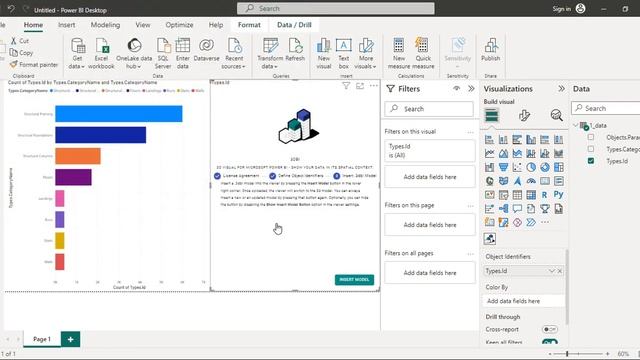640x360 pixels.
Task: Click the SQL Server icon
Action: coord(163,46)
